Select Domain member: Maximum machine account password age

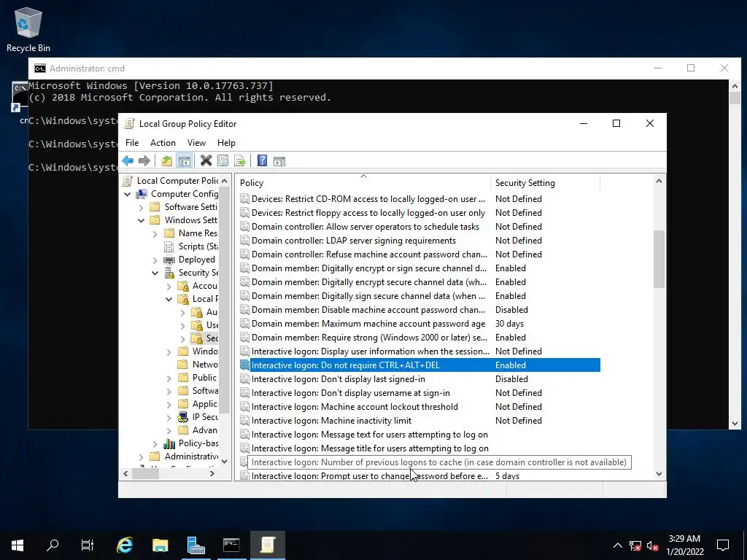pyautogui.click(x=419, y=324)
